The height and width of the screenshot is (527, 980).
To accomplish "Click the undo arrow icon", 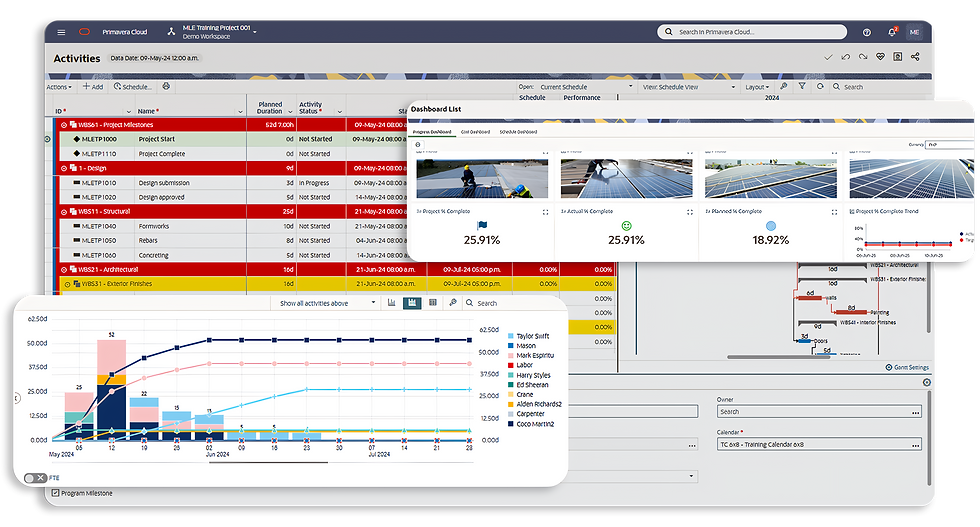I will click(846, 57).
